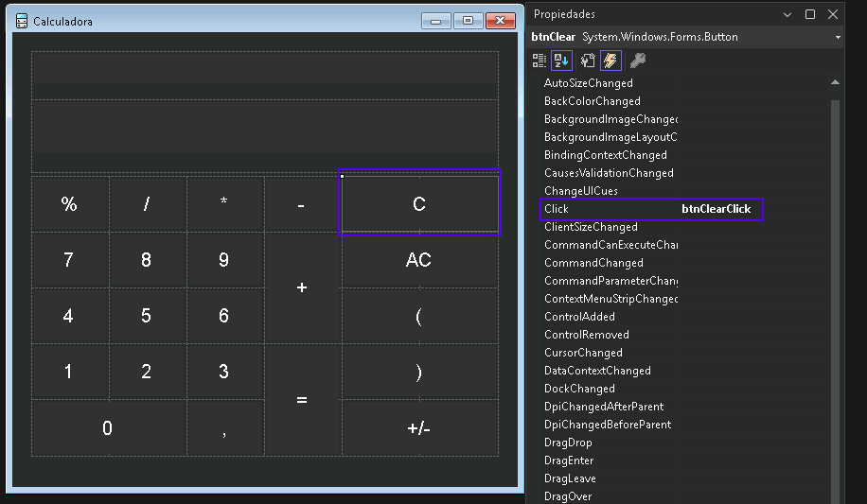The width and height of the screenshot is (867, 504).
Task: Click the Categorized view icon in Propiedades
Action: point(540,61)
